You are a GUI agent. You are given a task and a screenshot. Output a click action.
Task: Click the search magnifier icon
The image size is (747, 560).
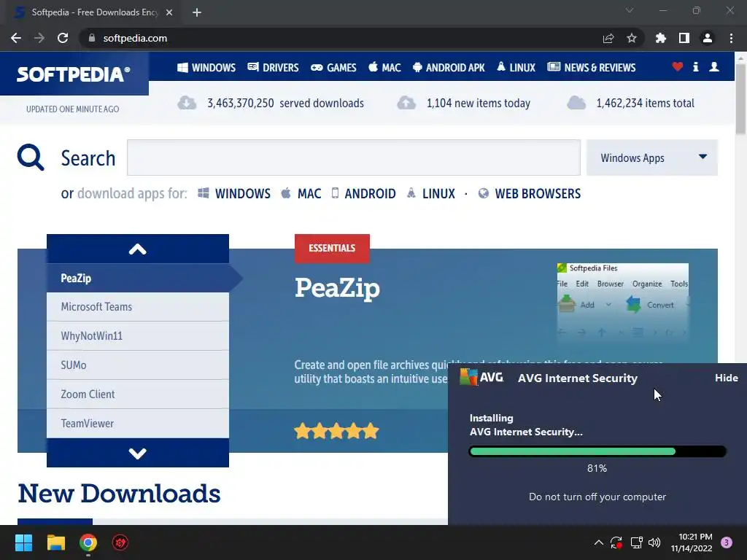pos(31,157)
